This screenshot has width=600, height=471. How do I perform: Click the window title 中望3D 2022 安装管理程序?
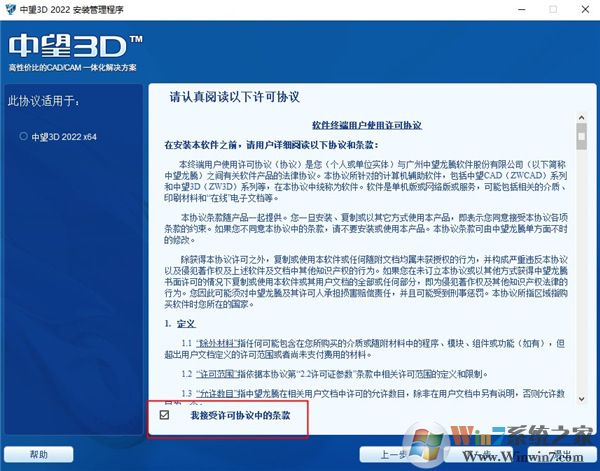coord(72,10)
